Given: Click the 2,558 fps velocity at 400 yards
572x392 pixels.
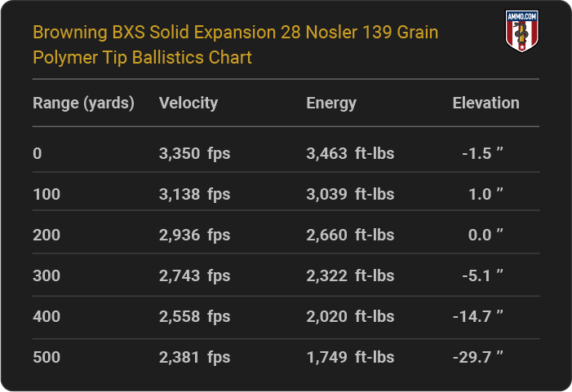Looking at the screenshot, I should (194, 316).
